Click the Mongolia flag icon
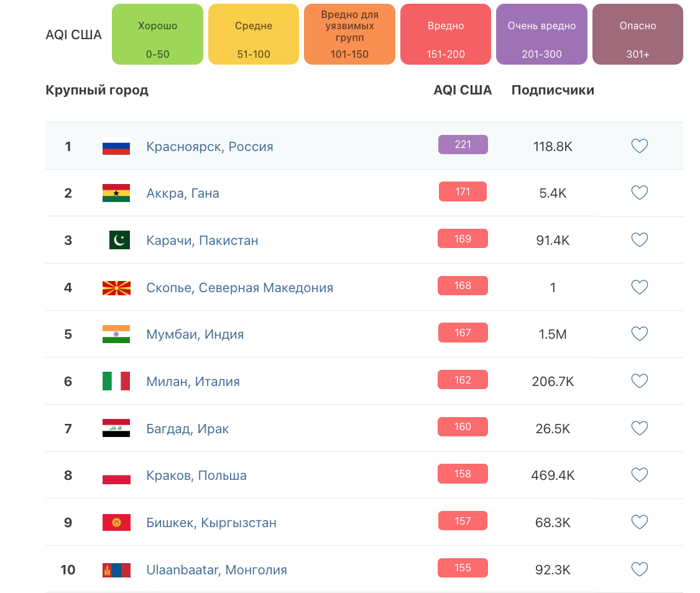Image resolution: width=700 pixels, height=593 pixels. tap(116, 569)
